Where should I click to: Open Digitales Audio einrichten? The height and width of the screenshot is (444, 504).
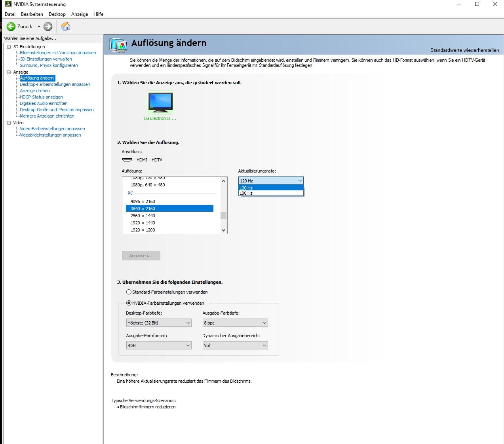44,103
